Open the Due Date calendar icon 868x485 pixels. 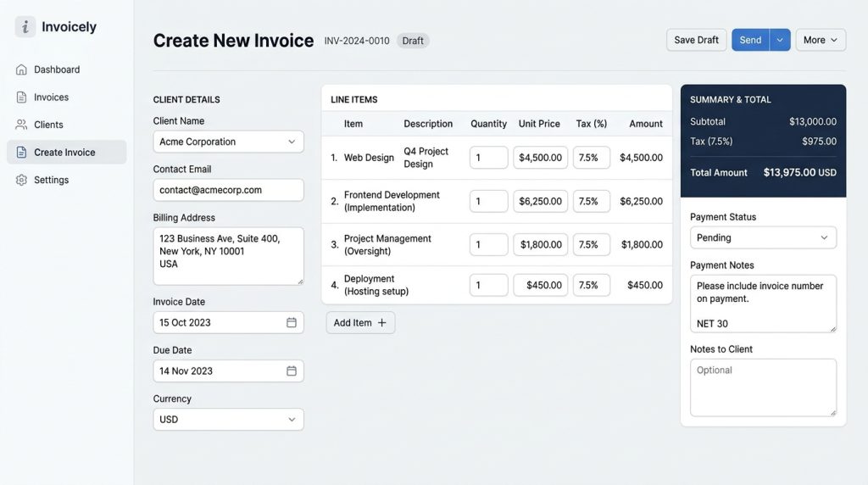click(292, 371)
